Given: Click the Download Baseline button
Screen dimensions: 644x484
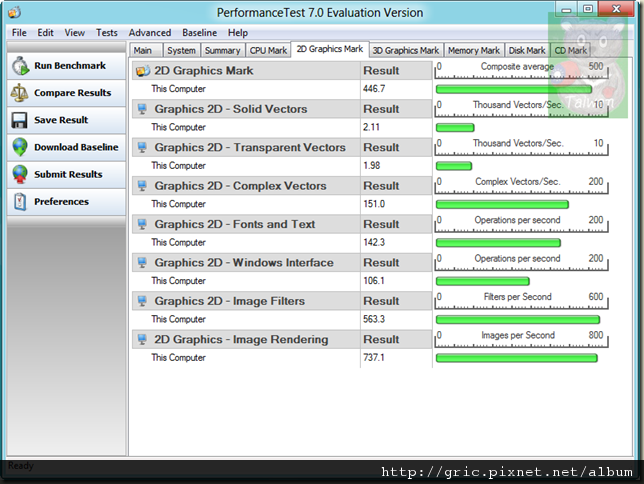Looking at the screenshot, I should (66, 148).
